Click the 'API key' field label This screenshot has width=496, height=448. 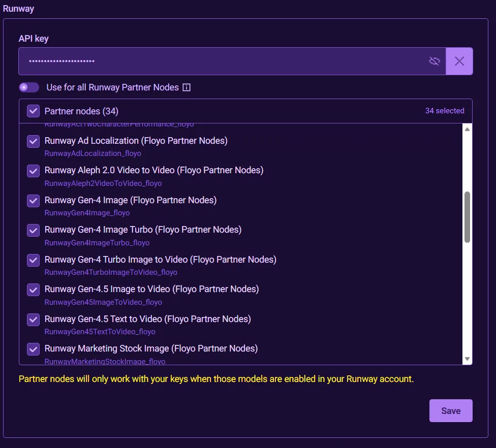coord(34,39)
